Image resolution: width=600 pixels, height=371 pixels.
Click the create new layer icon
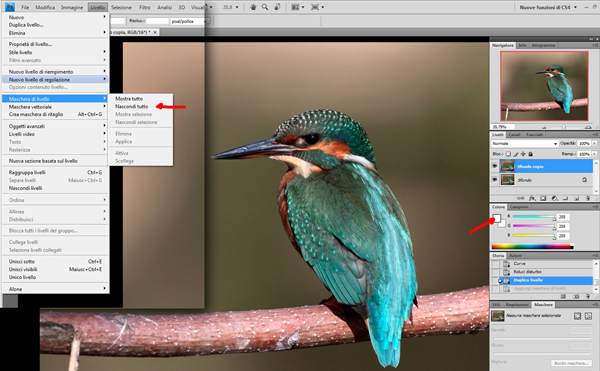(x=577, y=198)
